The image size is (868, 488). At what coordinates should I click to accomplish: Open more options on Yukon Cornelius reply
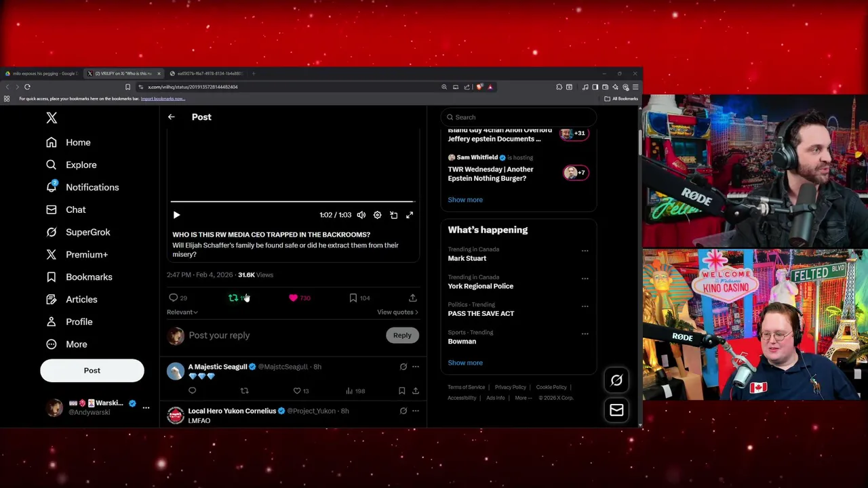point(416,411)
